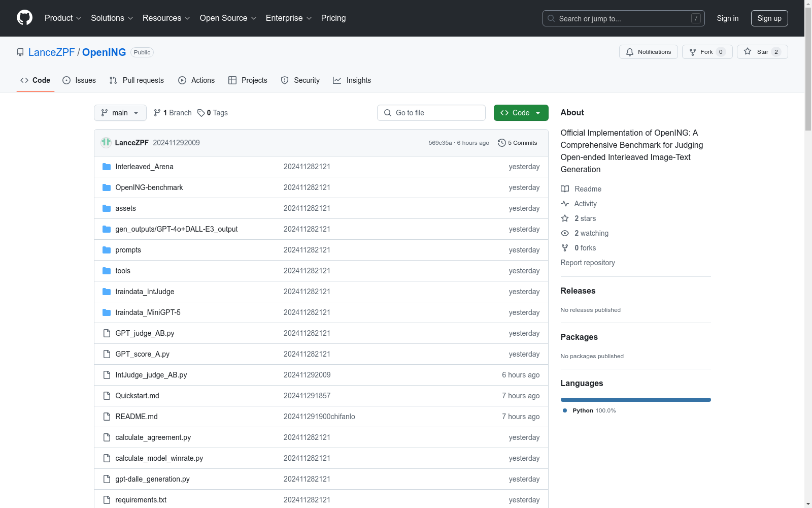Select the Code tab
812x508 pixels.
tap(36, 80)
